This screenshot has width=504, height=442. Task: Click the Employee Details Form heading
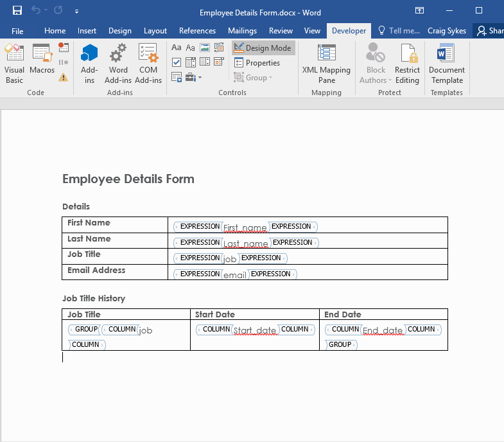point(128,179)
